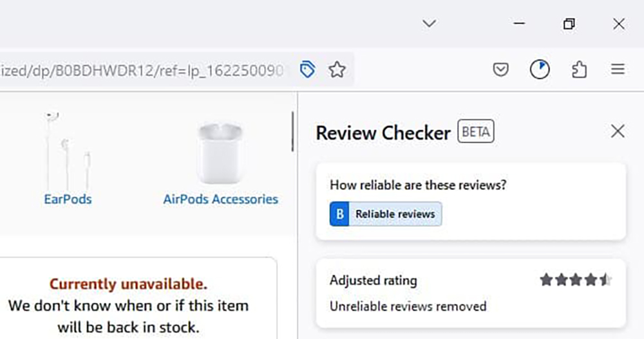Select the AirPods case thumbnail
Screen dimensions: 644x339
220,153
